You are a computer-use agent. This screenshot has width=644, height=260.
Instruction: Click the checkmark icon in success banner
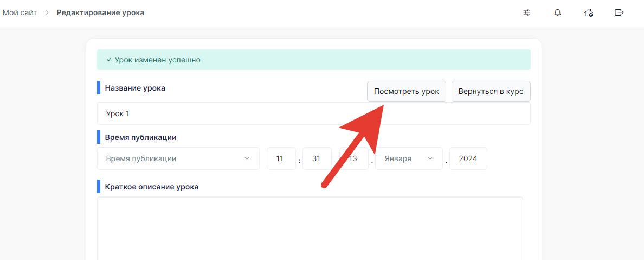pos(108,60)
